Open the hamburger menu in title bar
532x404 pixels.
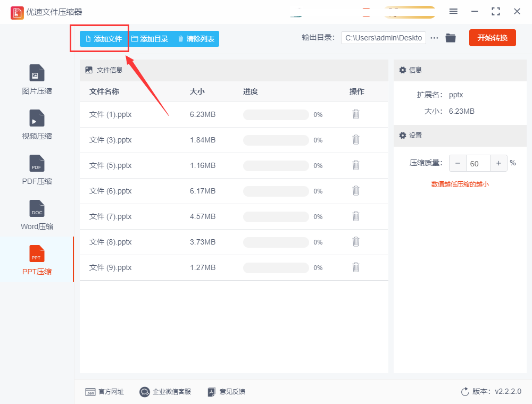pos(453,12)
